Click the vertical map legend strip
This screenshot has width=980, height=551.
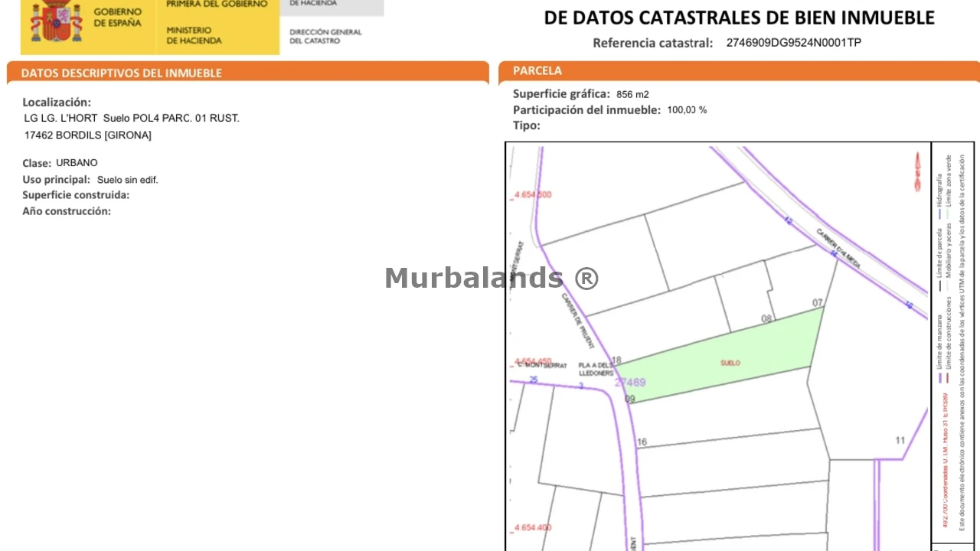[952, 344]
